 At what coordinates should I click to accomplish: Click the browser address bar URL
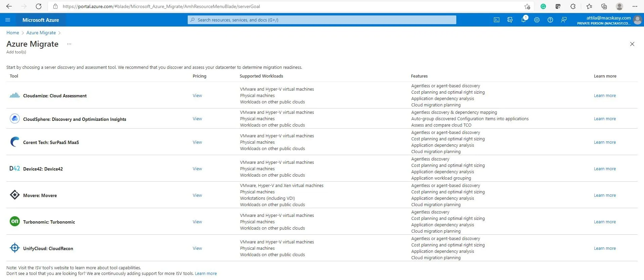point(161,6)
